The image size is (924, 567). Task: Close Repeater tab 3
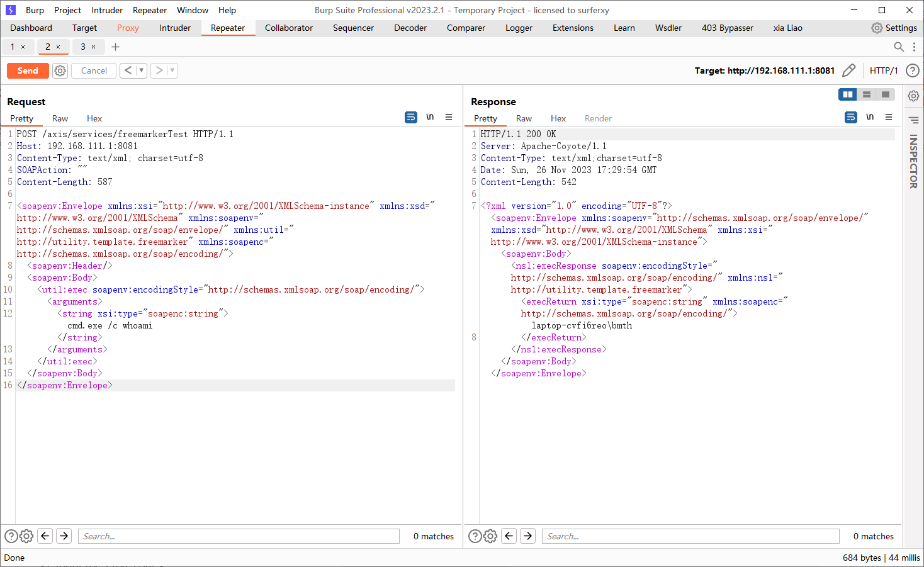click(x=94, y=47)
